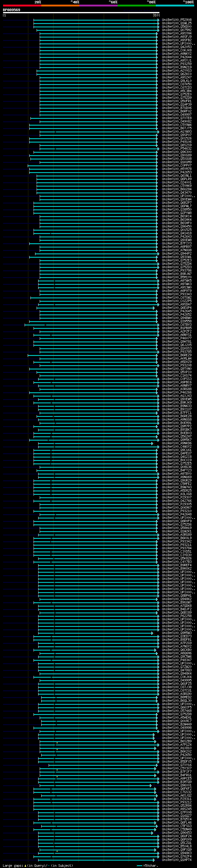Select hit label UniRef100_A5C3B4
Screen dimensions: 197x868
point(177,91)
